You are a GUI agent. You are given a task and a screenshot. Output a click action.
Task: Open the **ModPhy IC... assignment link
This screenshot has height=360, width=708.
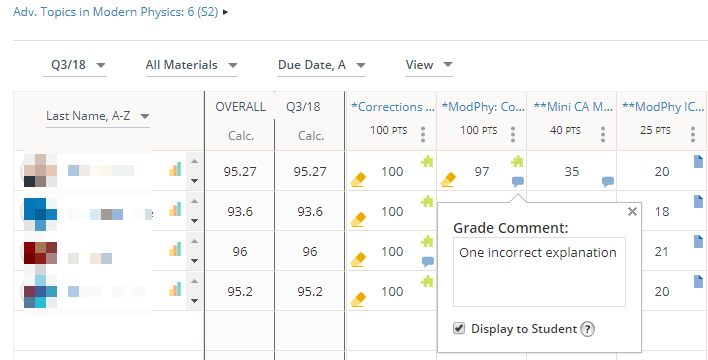coord(663,107)
